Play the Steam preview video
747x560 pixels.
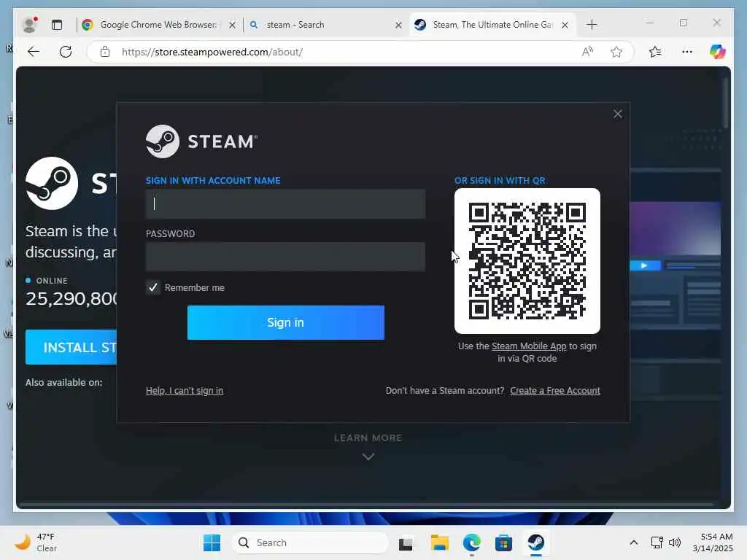pyautogui.click(x=645, y=265)
